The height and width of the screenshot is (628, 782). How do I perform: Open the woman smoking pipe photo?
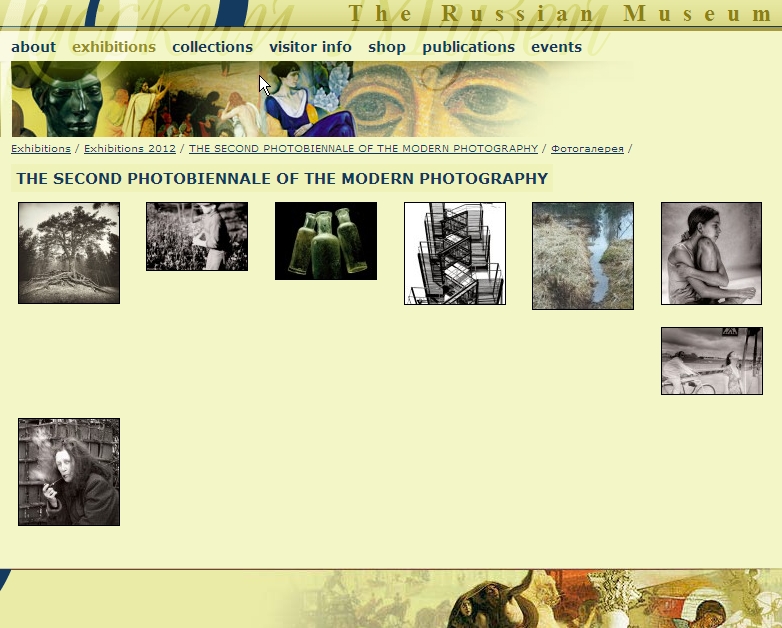point(69,472)
